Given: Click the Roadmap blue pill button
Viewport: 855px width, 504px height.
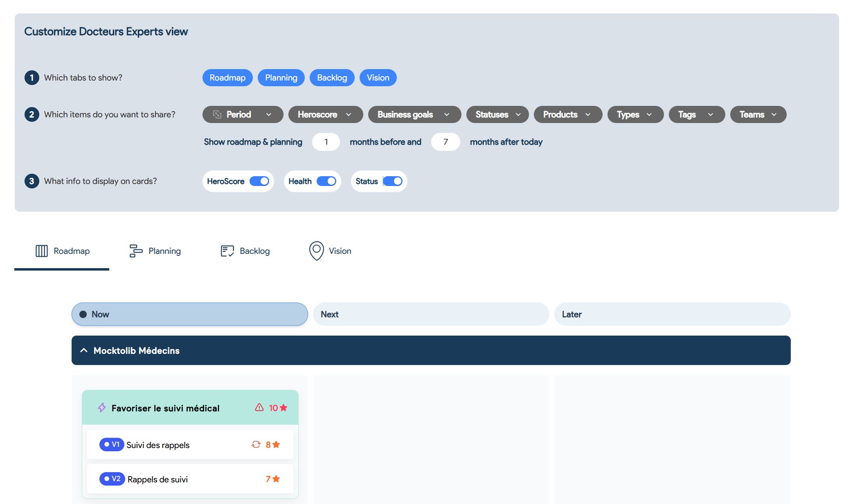Looking at the screenshot, I should pyautogui.click(x=227, y=78).
